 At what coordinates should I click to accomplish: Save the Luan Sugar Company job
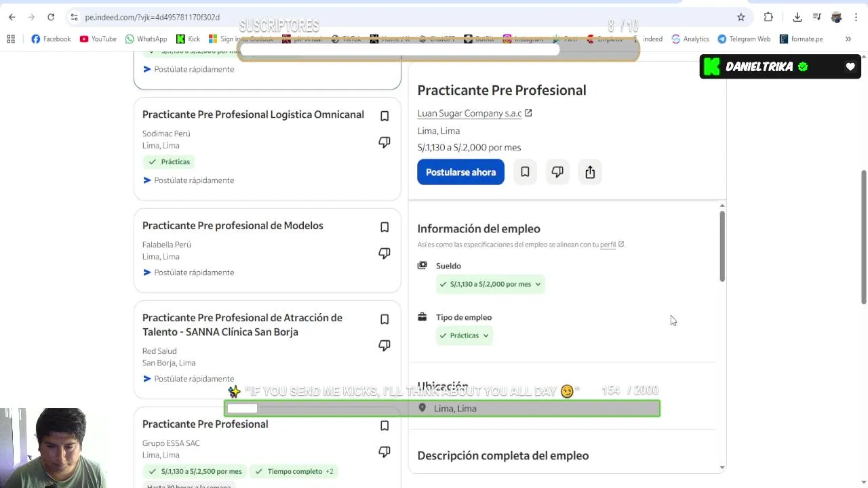525,172
